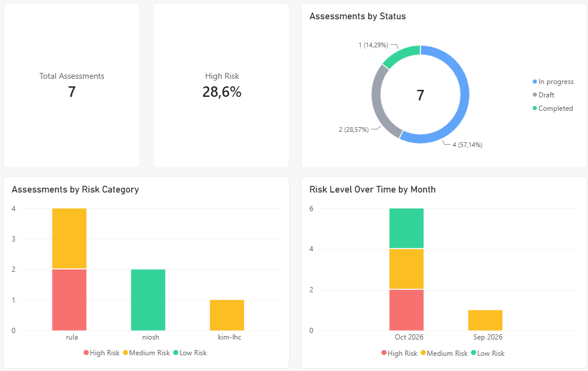Click the Risk Level Over Time by Month title

(373, 190)
